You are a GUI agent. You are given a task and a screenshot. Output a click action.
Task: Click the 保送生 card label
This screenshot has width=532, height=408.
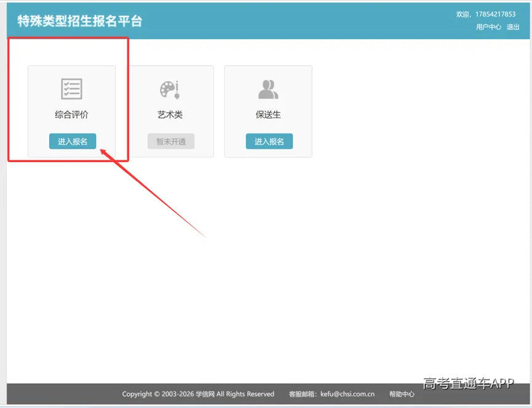click(268, 115)
